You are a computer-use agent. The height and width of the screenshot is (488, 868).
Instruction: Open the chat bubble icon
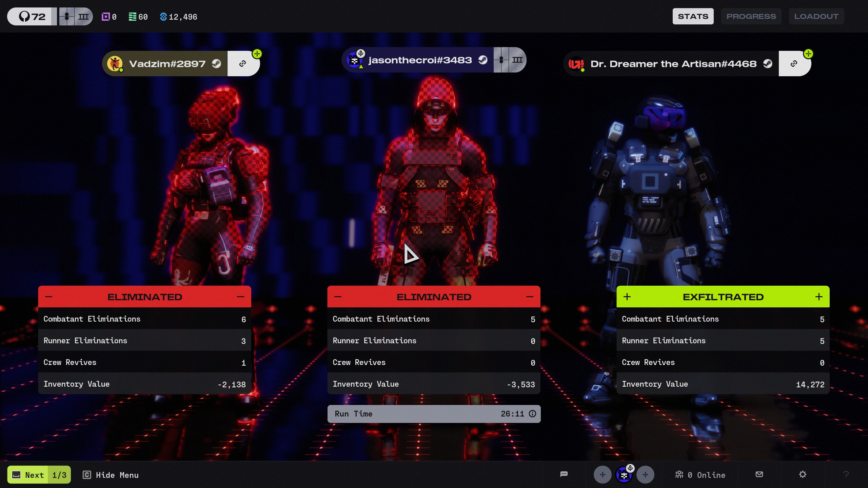[564, 474]
